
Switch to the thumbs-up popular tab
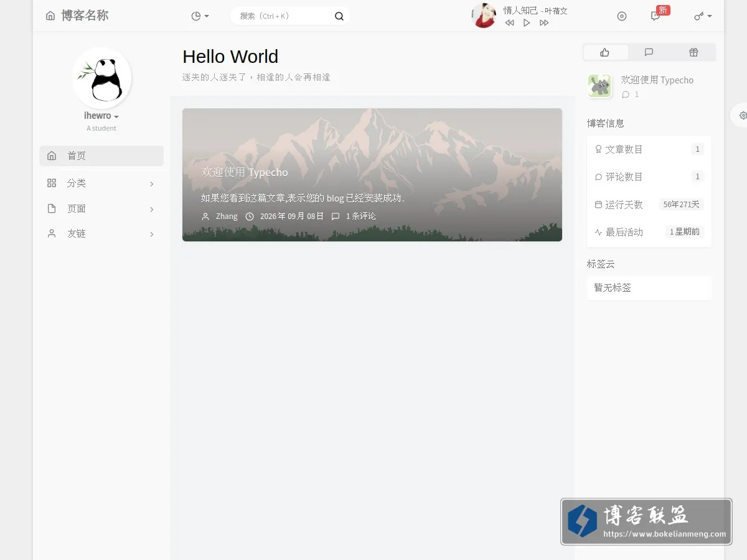pos(605,52)
